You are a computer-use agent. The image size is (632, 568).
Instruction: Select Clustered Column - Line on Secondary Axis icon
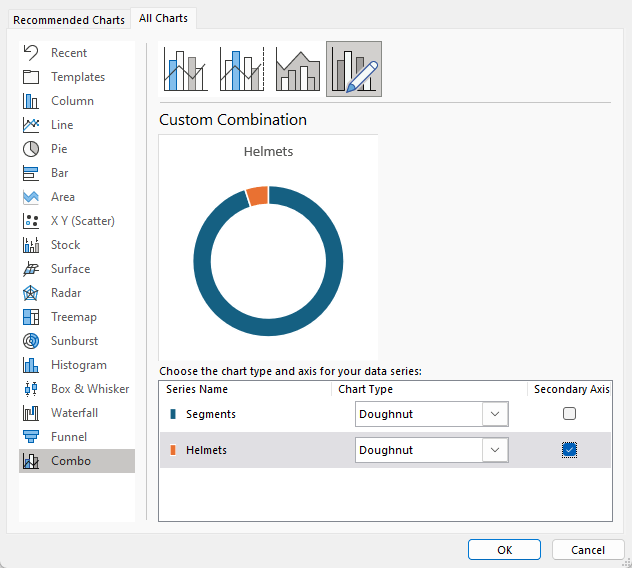point(242,69)
